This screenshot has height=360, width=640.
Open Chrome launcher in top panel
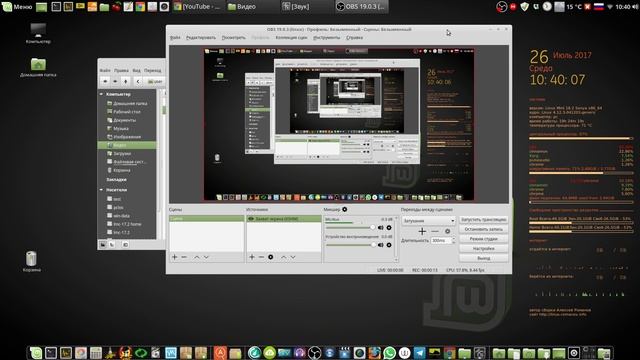click(140, 7)
